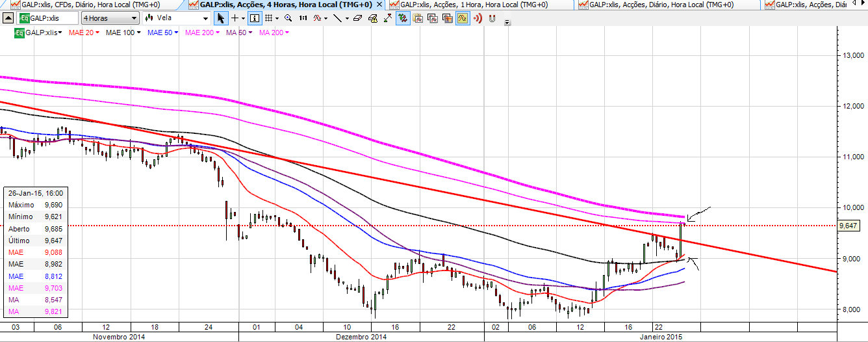Open the indicators dropdown arrow

click(x=325, y=18)
